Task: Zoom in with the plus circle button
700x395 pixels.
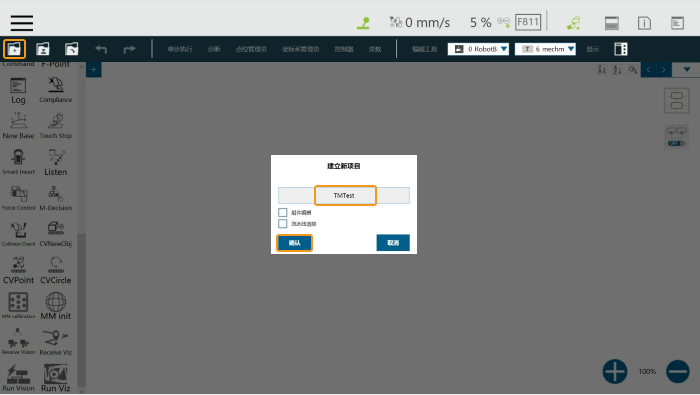Action: (615, 371)
